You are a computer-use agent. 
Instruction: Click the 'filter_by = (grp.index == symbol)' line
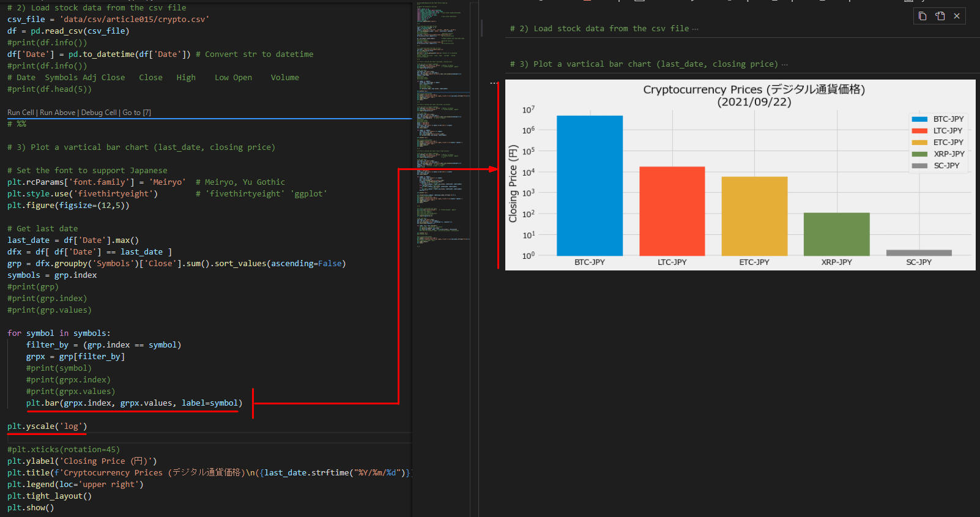pyautogui.click(x=104, y=345)
